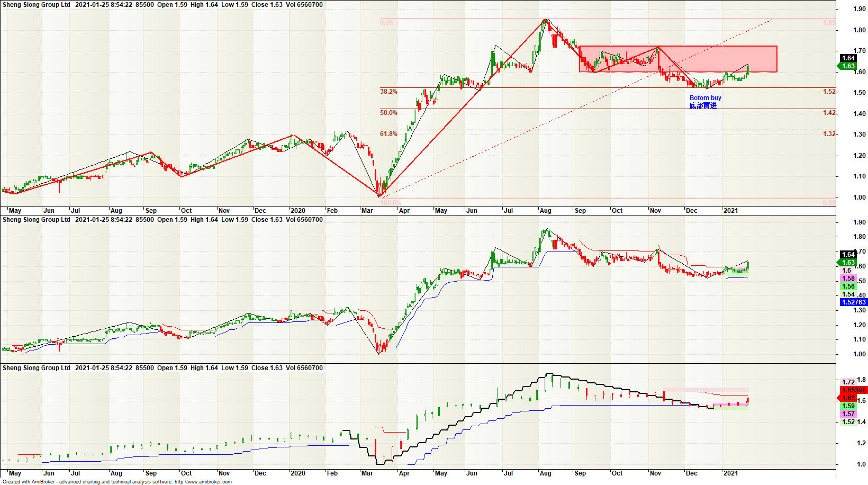Screen dimensions: 868x485
Task: Click 'Low 1.59' in the bottom pane header
Action: click(234, 368)
